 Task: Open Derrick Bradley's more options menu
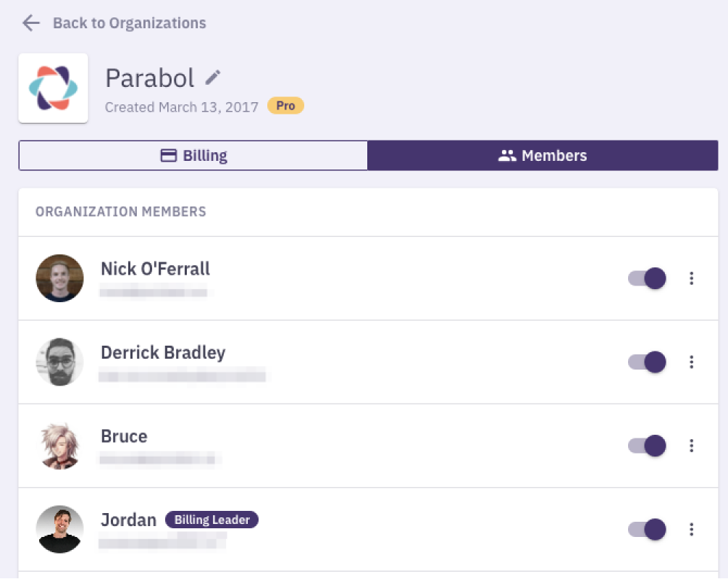click(x=691, y=362)
